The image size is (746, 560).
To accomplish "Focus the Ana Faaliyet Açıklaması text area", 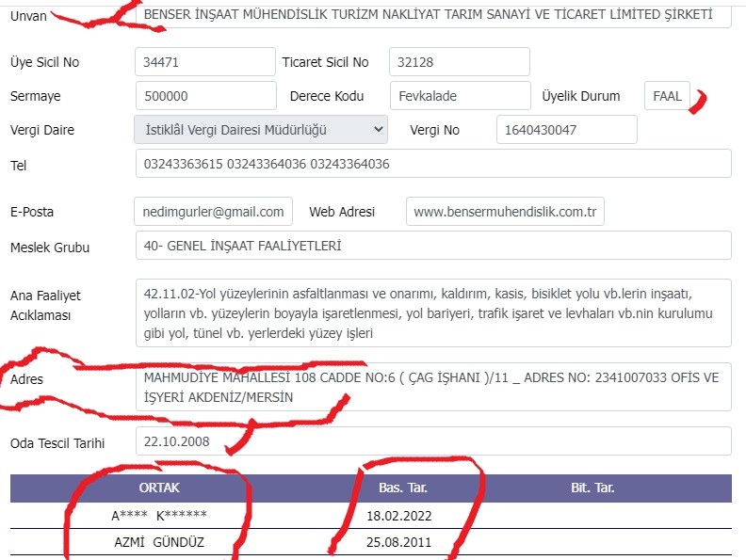I will (x=433, y=313).
